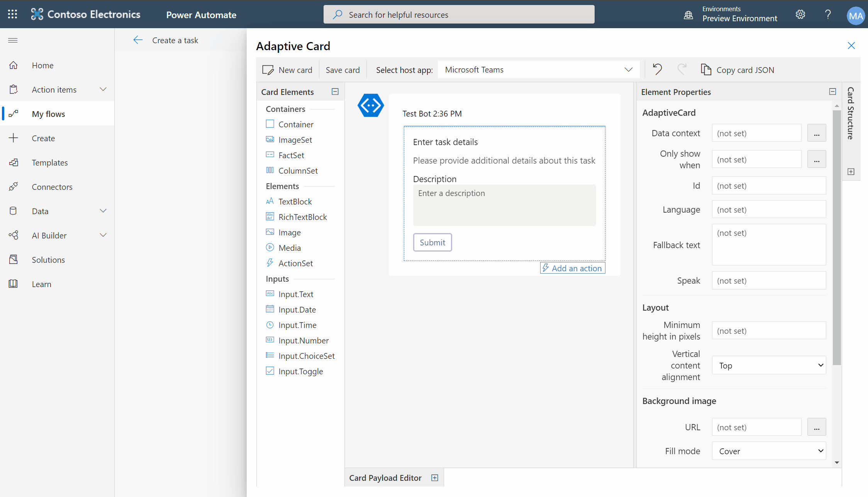
Task: Open My flows in the sidebar
Action: (57, 114)
